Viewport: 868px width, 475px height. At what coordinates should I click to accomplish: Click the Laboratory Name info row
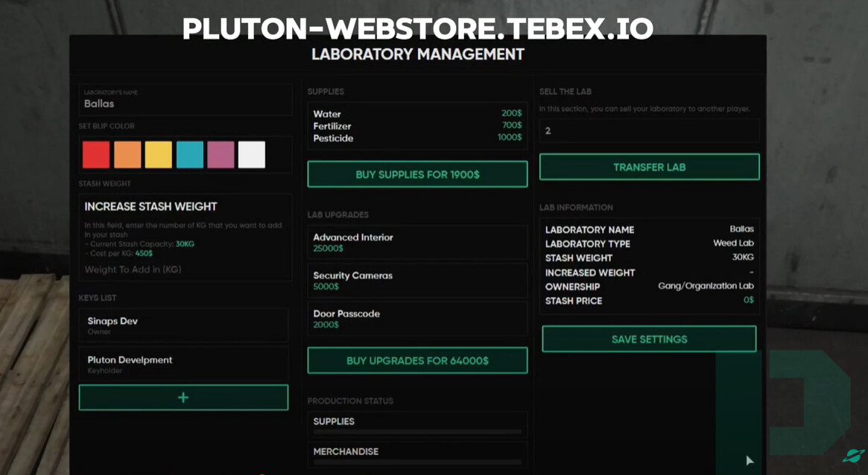click(x=650, y=229)
